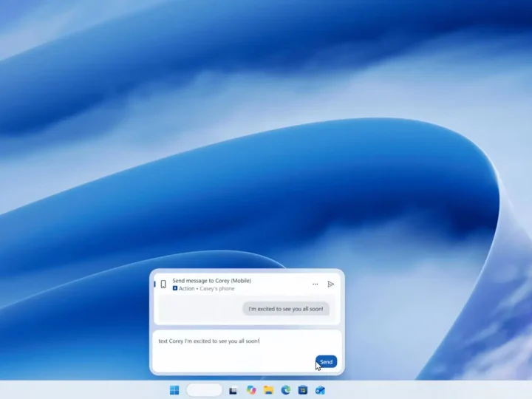
Task: Click the 'Casey's phone' label
Action: point(217,288)
